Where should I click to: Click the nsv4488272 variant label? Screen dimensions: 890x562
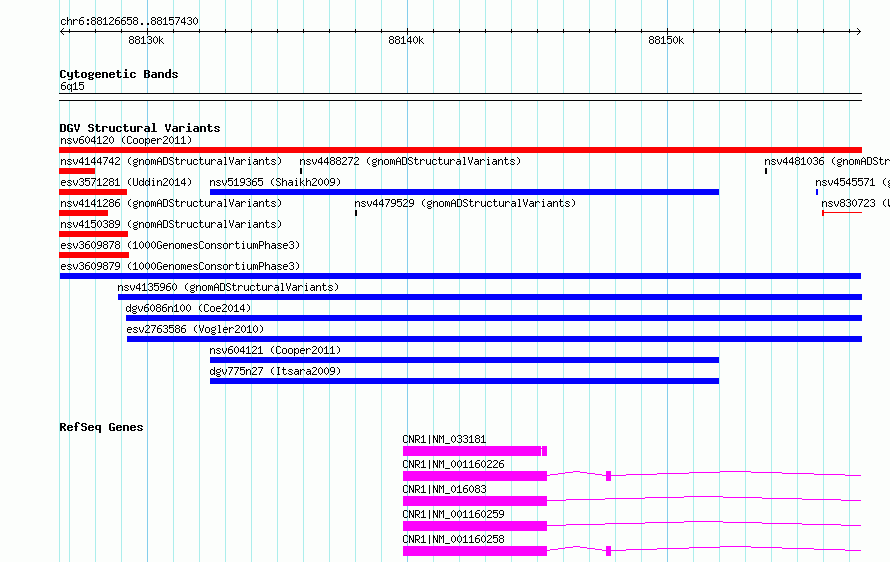[x=410, y=161]
